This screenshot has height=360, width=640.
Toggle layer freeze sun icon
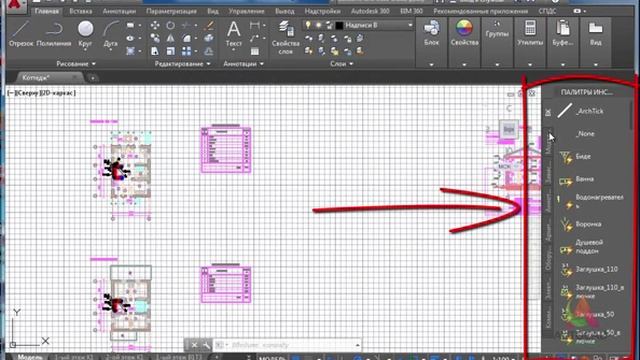(319, 25)
